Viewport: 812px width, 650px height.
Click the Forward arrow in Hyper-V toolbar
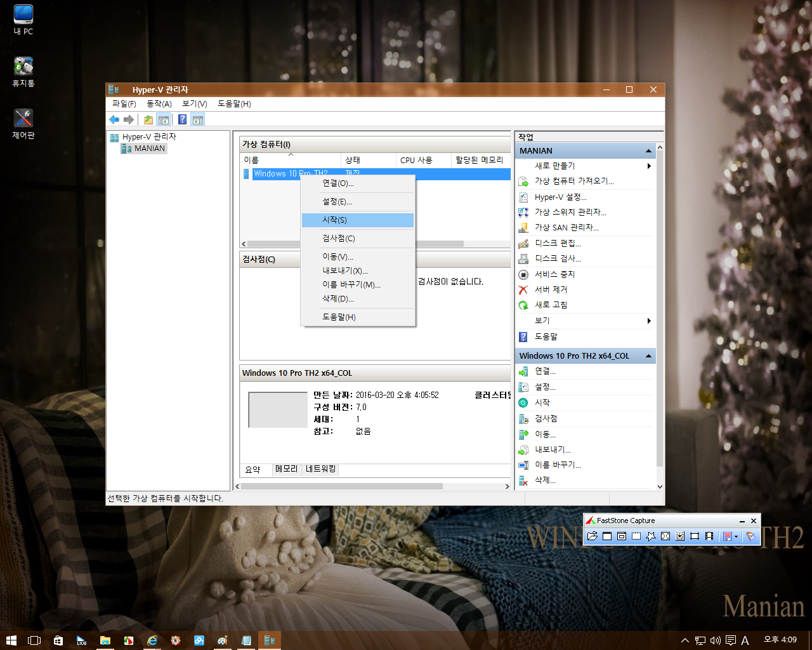click(x=129, y=119)
